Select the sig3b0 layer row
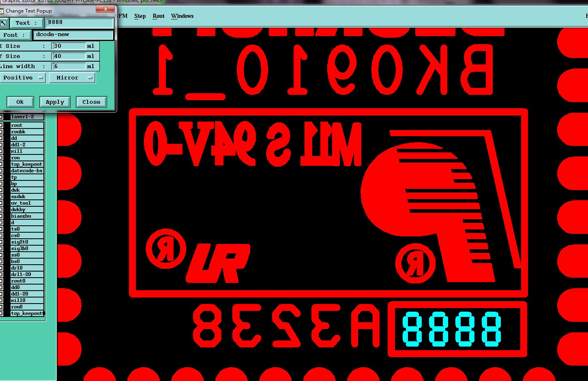 coord(27,248)
